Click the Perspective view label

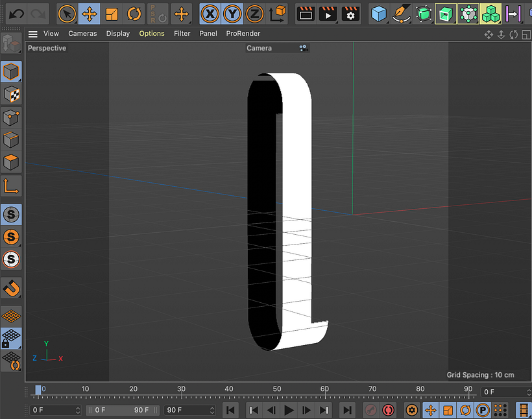coord(47,48)
